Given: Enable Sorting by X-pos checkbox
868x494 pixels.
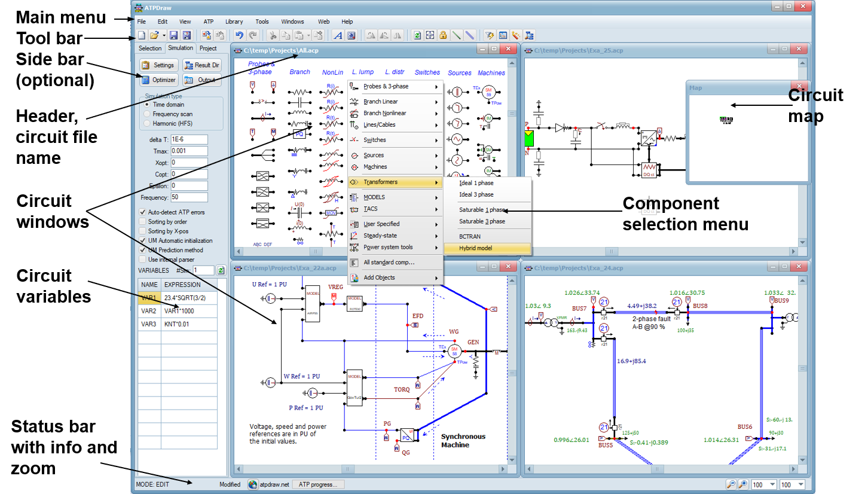Looking at the screenshot, I should pyautogui.click(x=142, y=231).
